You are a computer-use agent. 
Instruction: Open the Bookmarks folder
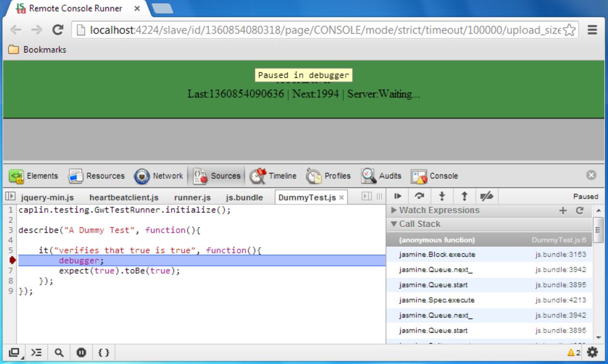[37, 49]
